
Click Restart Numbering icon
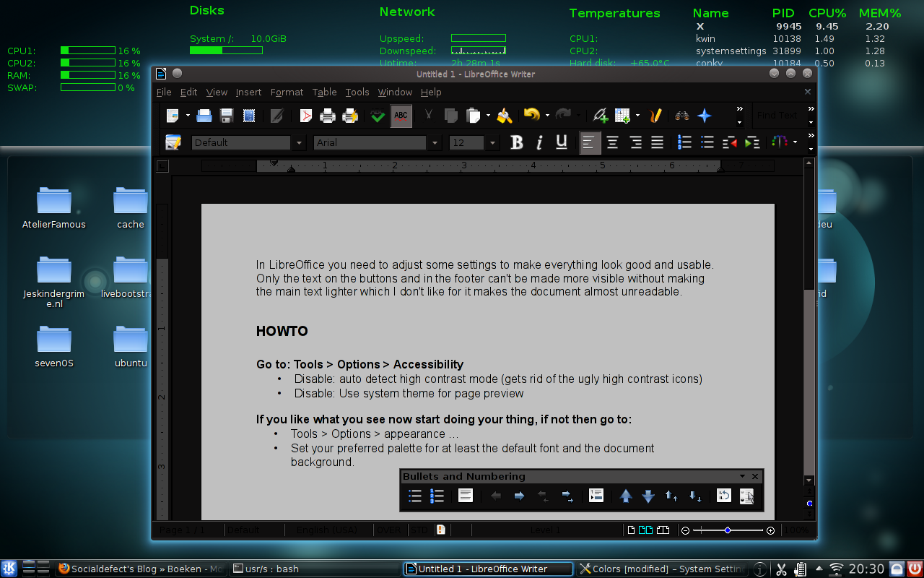pos(724,496)
